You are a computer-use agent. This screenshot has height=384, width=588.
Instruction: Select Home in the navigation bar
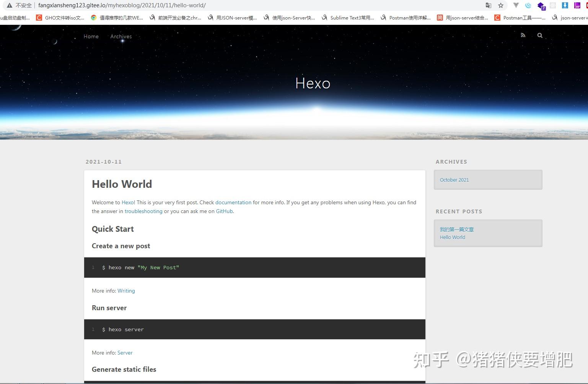click(x=91, y=36)
